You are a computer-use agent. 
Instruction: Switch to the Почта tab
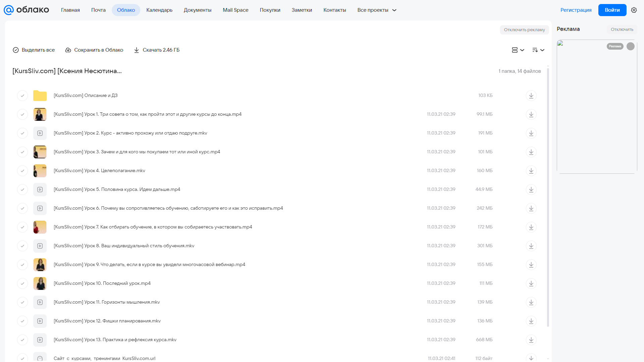(x=98, y=10)
